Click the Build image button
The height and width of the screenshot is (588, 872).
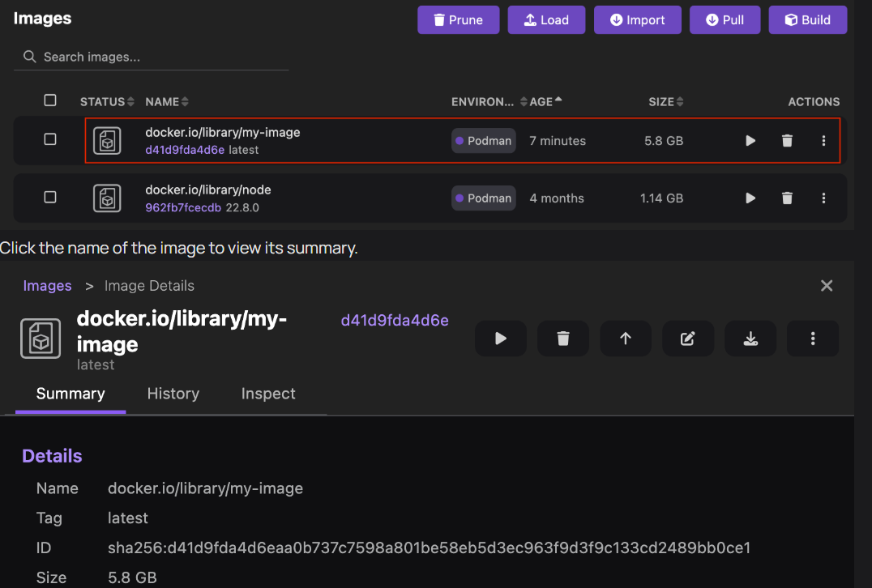(x=807, y=20)
